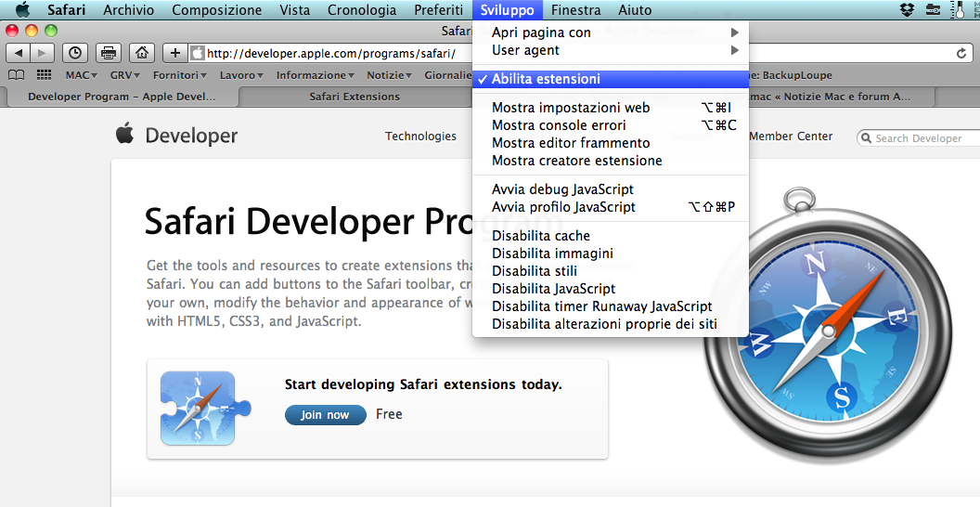
Task: Select Mostra creatore estensione
Action: tap(611, 161)
